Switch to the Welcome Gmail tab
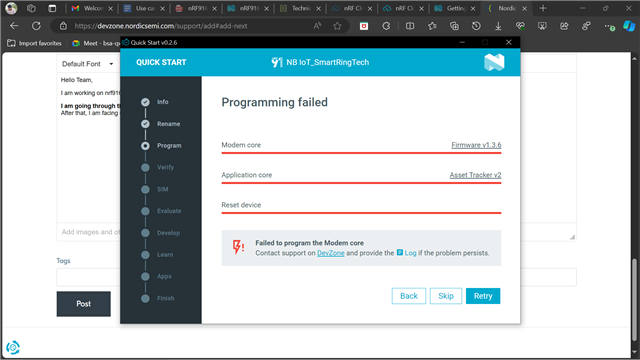Screen dimensions: 640x360 92,8
